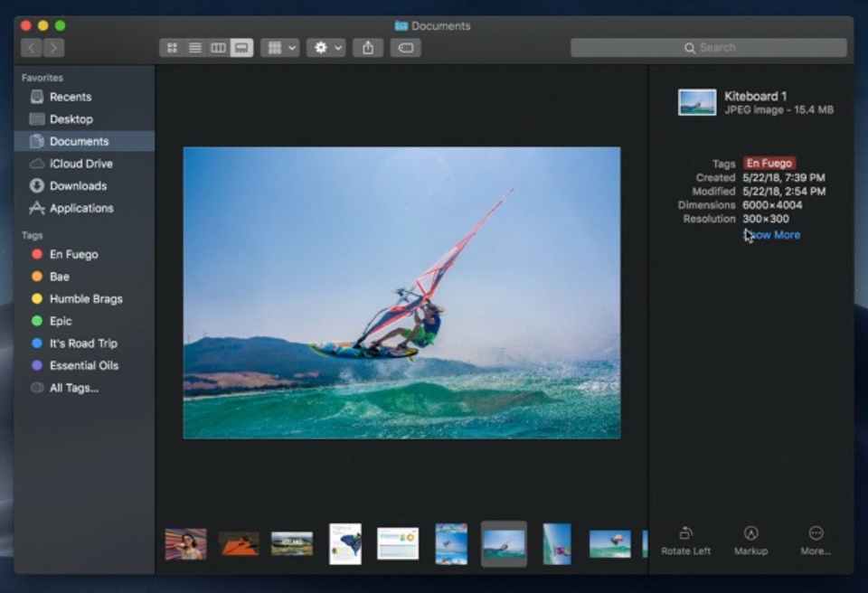Select the highlighted Kiteboard 1 thumbnail
The height and width of the screenshot is (593, 868).
(504, 543)
